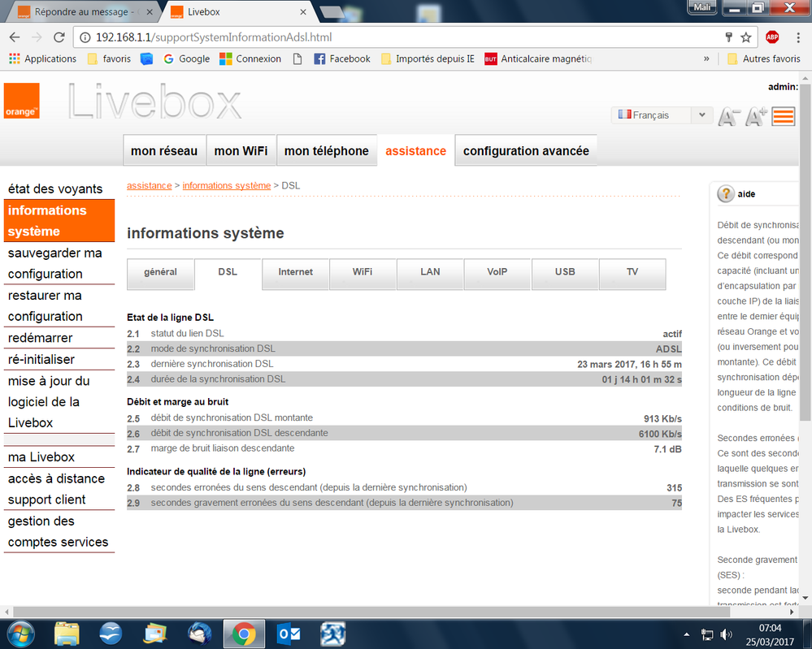This screenshot has width=812, height=649.
Task: Open mise à jour du logiciel link
Action: point(50,402)
